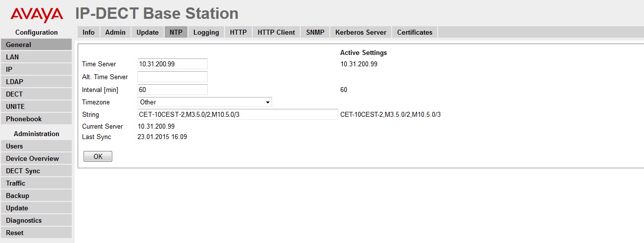This screenshot has height=243, width=644.
Task: Switch to the Admin tab
Action: 115,32
